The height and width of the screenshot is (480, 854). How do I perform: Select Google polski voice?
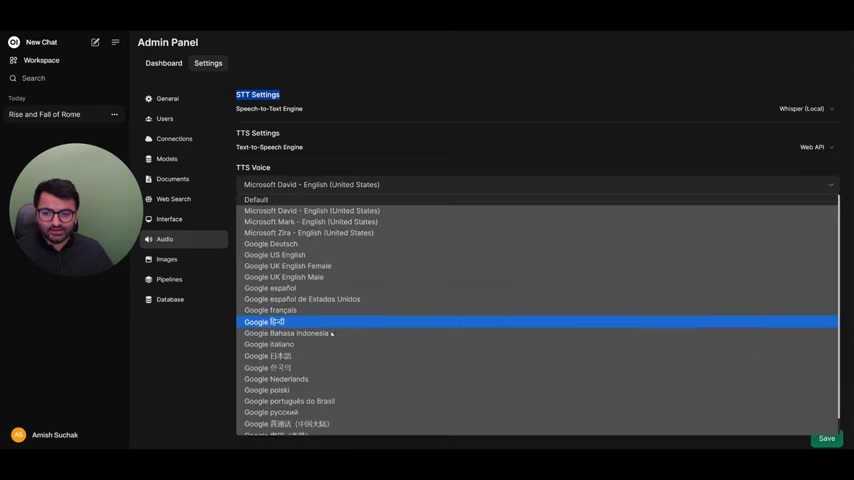(537, 390)
